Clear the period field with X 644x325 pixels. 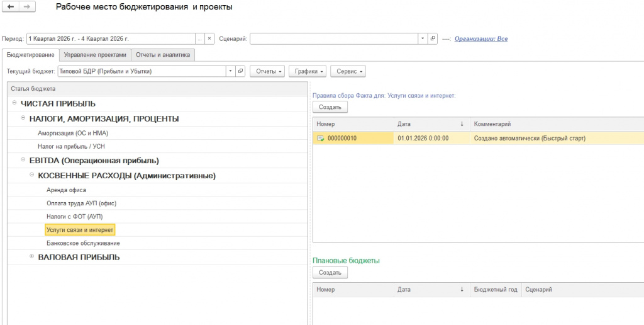point(209,38)
